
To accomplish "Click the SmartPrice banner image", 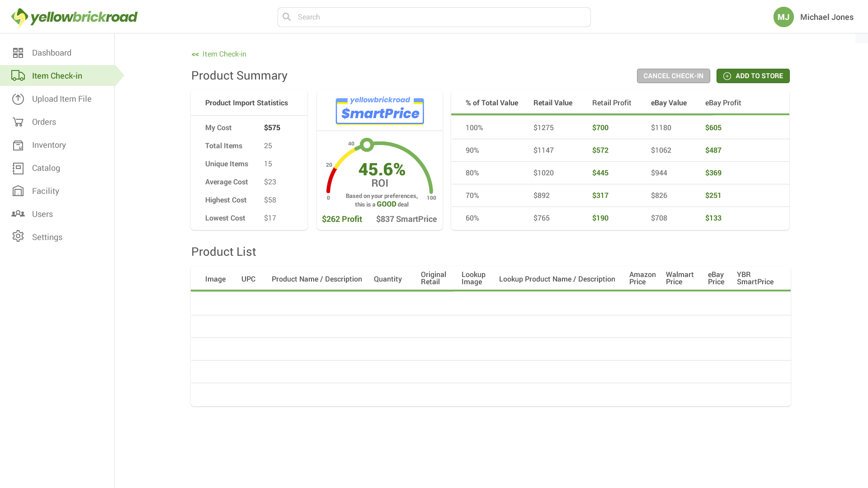I will click(380, 111).
